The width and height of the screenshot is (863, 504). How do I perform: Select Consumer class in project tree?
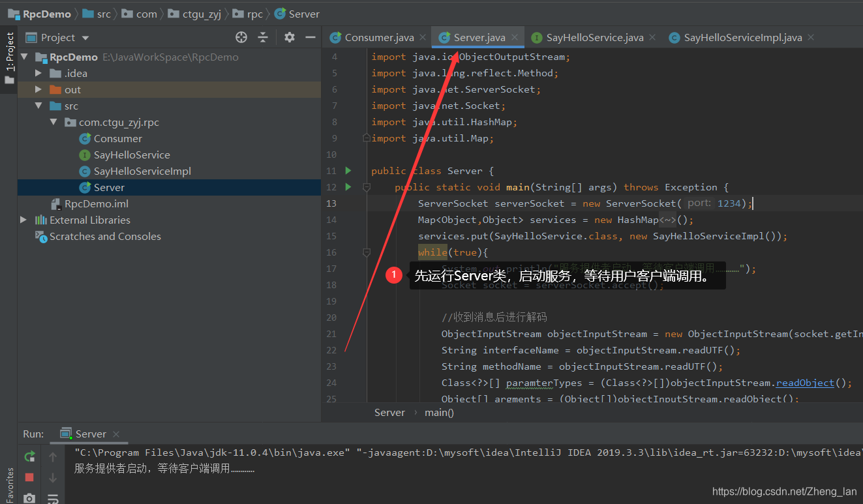[117, 138]
